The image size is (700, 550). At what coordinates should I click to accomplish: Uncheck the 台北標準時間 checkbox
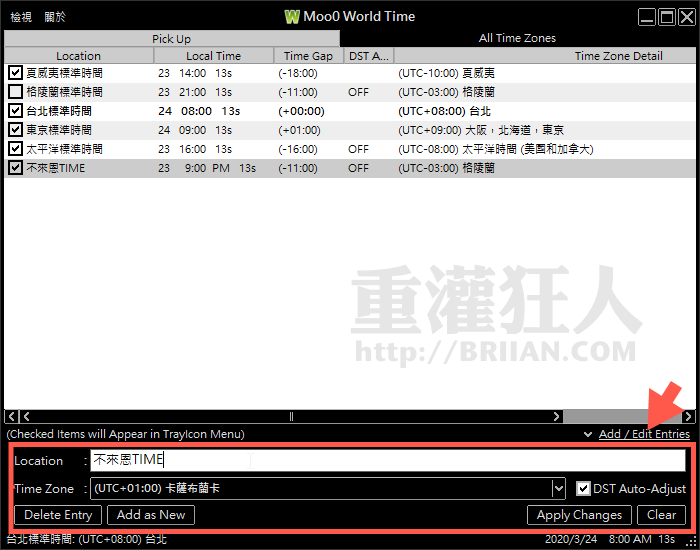point(15,110)
